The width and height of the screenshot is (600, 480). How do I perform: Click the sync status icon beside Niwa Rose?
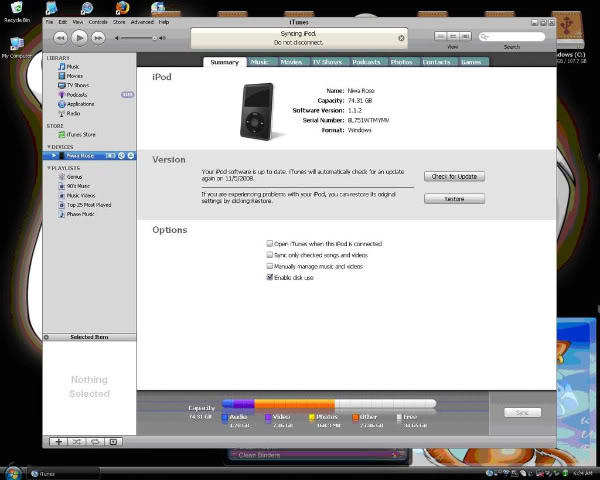pyautogui.click(x=121, y=155)
